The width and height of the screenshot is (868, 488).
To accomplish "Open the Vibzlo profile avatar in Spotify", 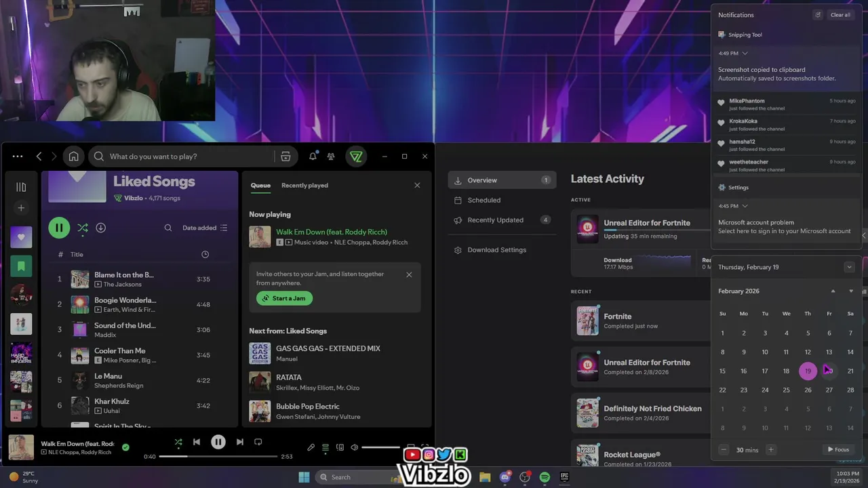I will (356, 157).
